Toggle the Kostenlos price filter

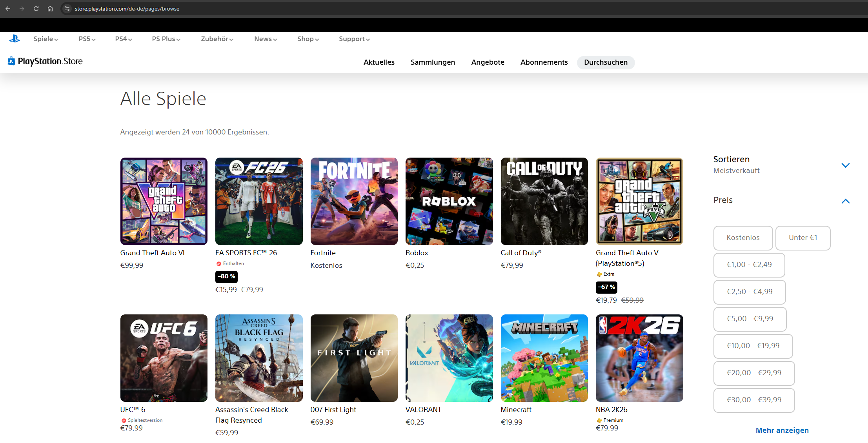coord(743,238)
